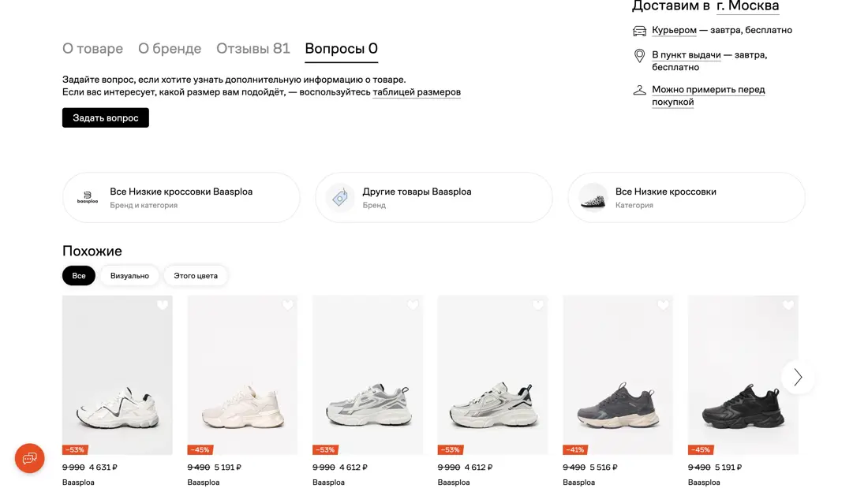Image resolution: width=868 pixels, height=488 pixels.
Task: Select the Визуально filter chip
Action: coord(129,276)
